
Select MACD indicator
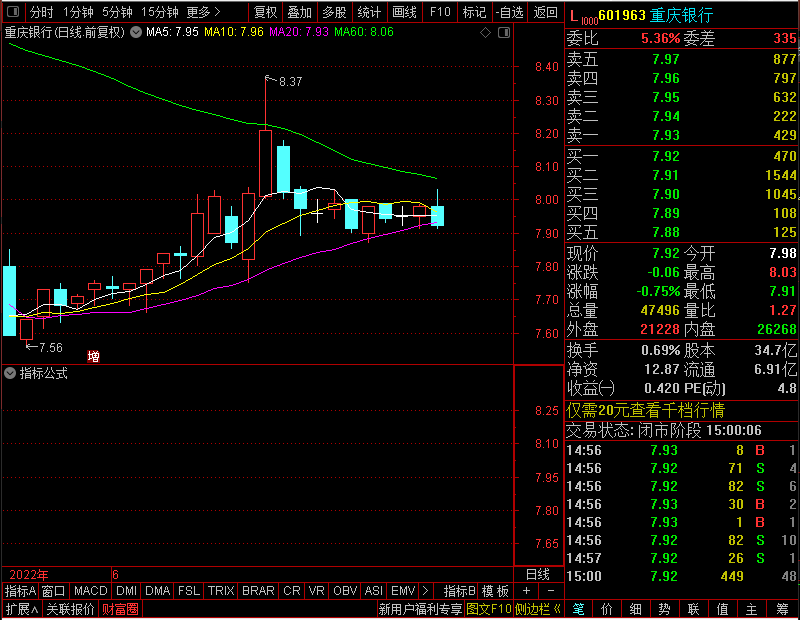tap(90, 591)
